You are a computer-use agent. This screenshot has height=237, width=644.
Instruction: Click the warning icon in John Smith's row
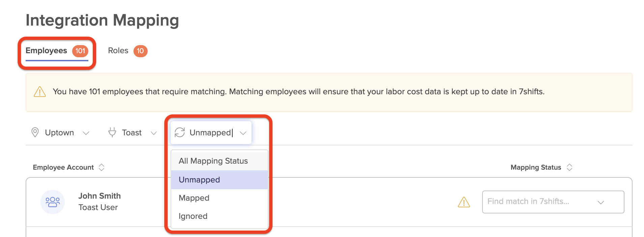point(464,202)
